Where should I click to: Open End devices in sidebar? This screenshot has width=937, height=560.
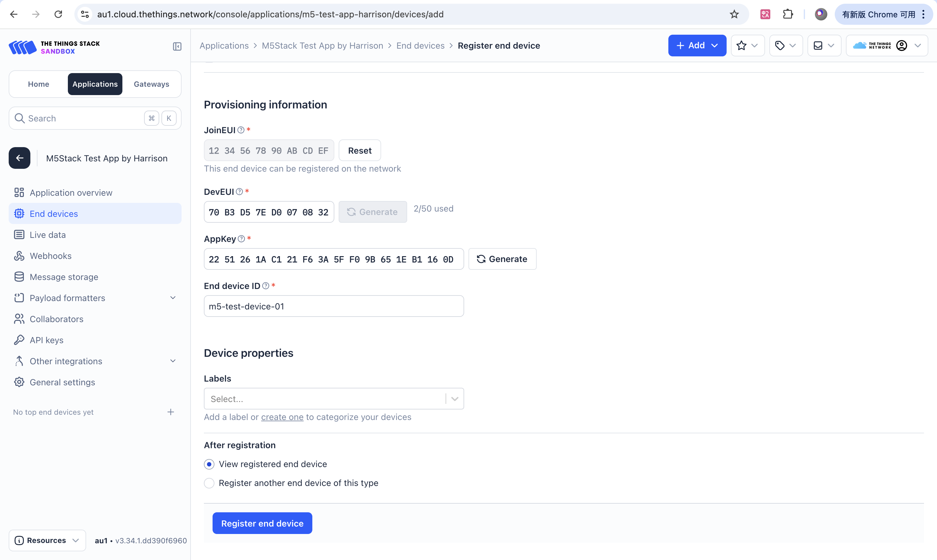coord(95,214)
